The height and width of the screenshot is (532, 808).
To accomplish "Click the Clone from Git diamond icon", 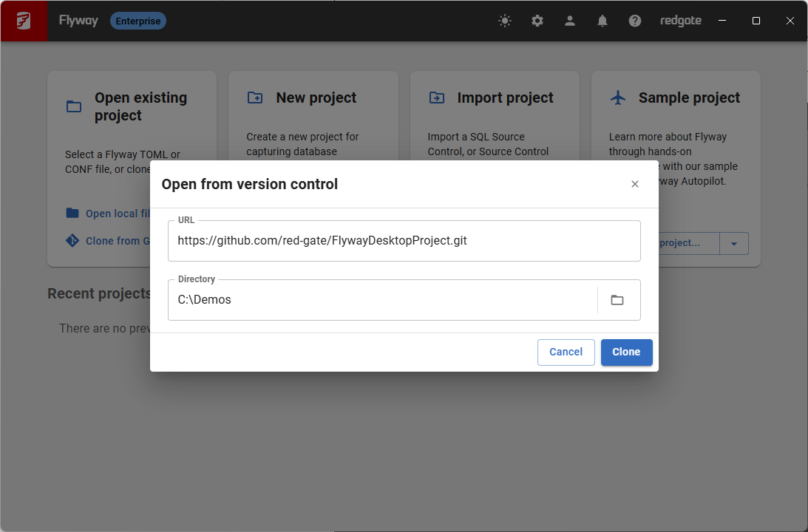I will 72,240.
